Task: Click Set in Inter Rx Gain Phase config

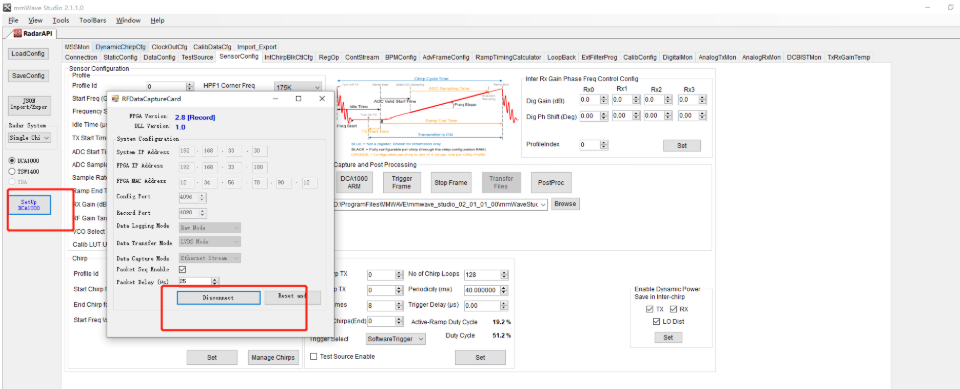Action: (681, 146)
